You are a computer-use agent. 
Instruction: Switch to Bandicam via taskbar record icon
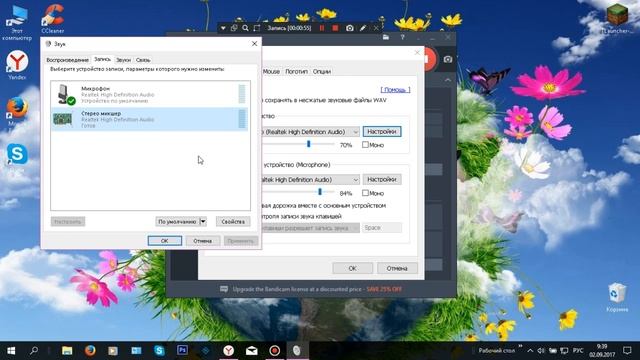(275, 351)
